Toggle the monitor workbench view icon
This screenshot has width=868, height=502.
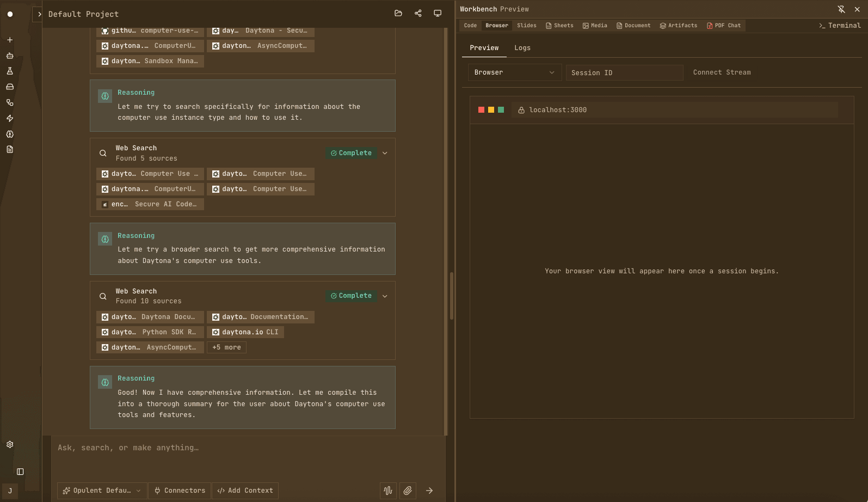(x=438, y=14)
